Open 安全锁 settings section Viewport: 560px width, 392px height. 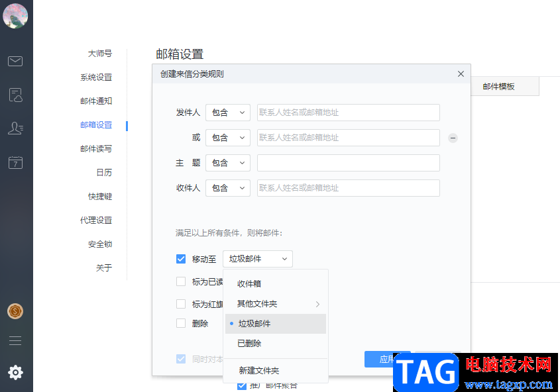(x=100, y=244)
